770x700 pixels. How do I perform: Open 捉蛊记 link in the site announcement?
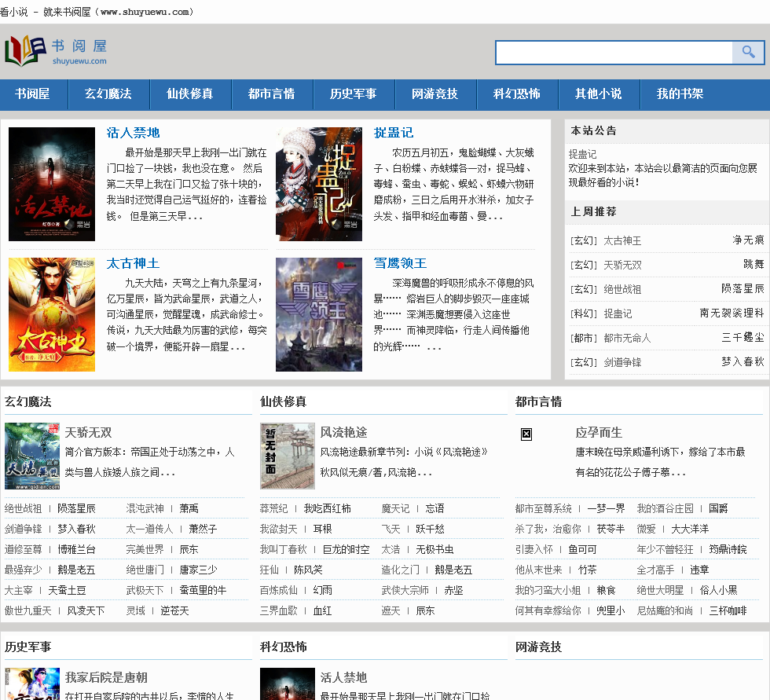point(582,154)
